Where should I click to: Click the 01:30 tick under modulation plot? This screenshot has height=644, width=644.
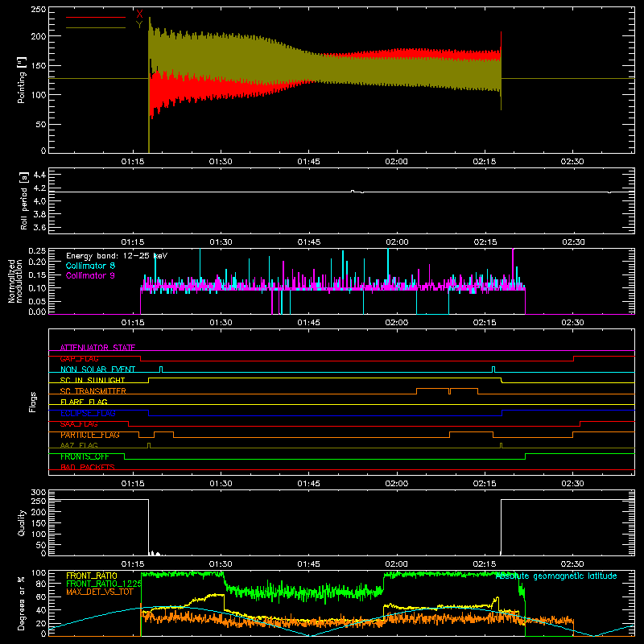click(x=221, y=323)
